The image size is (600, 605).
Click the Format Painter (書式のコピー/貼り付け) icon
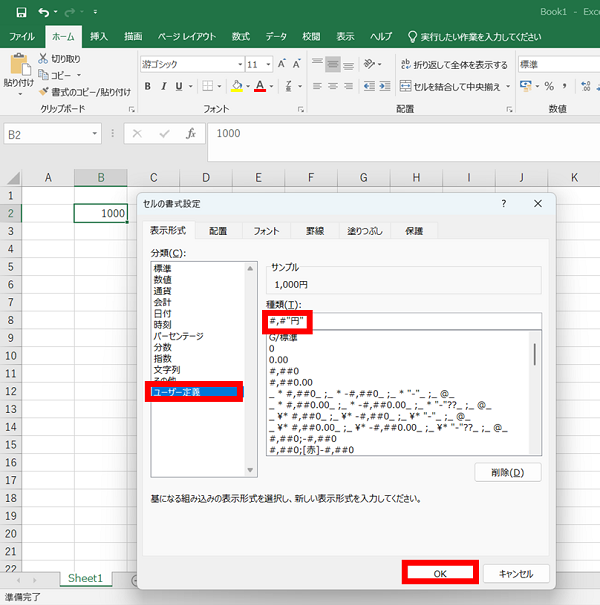pos(44,91)
